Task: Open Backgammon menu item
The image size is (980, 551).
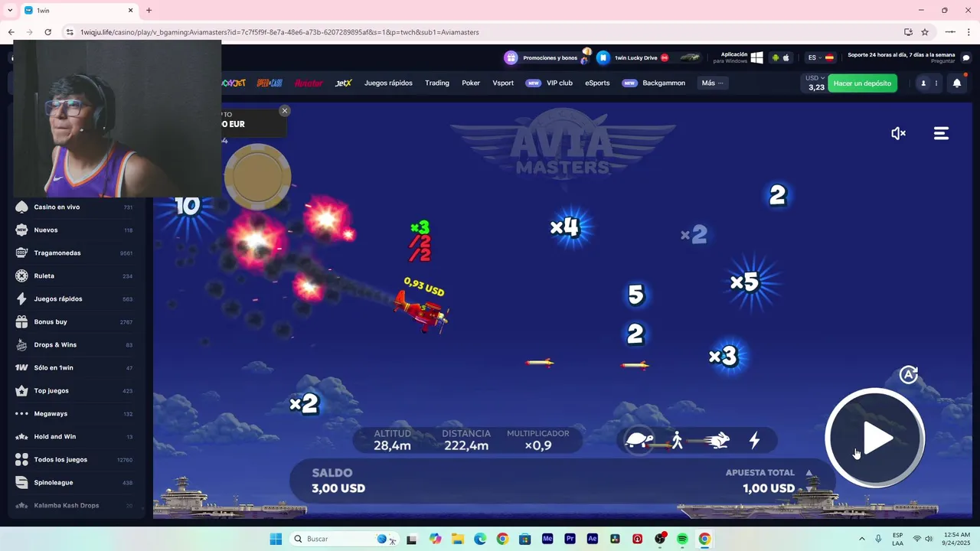Action: click(x=654, y=83)
